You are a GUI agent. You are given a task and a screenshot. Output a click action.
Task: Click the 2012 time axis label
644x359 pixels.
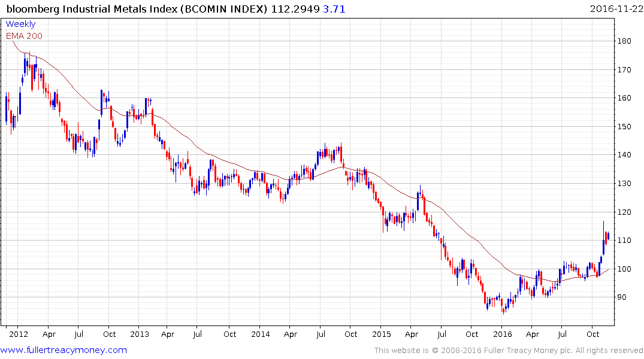19,334
